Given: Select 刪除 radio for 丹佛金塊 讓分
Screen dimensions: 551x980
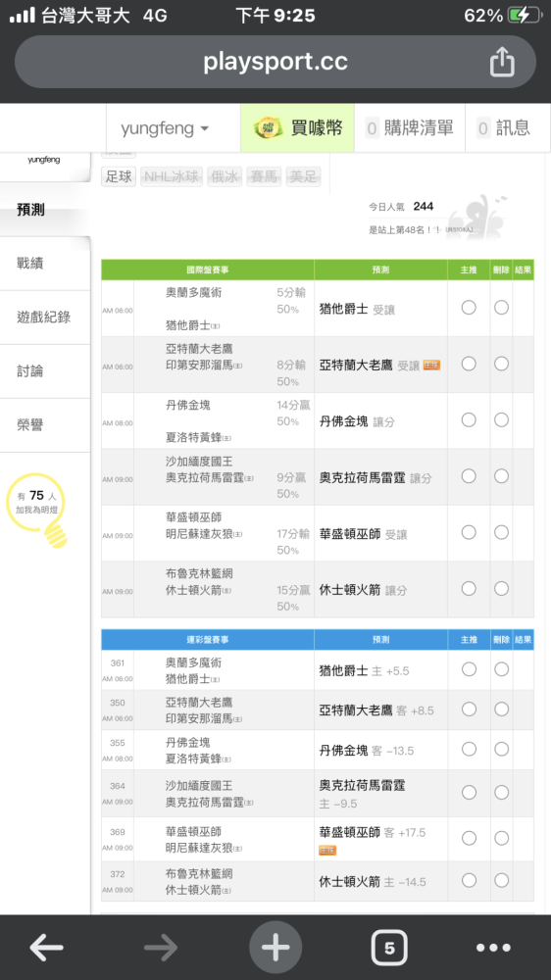Looking at the screenshot, I should (x=501, y=420).
